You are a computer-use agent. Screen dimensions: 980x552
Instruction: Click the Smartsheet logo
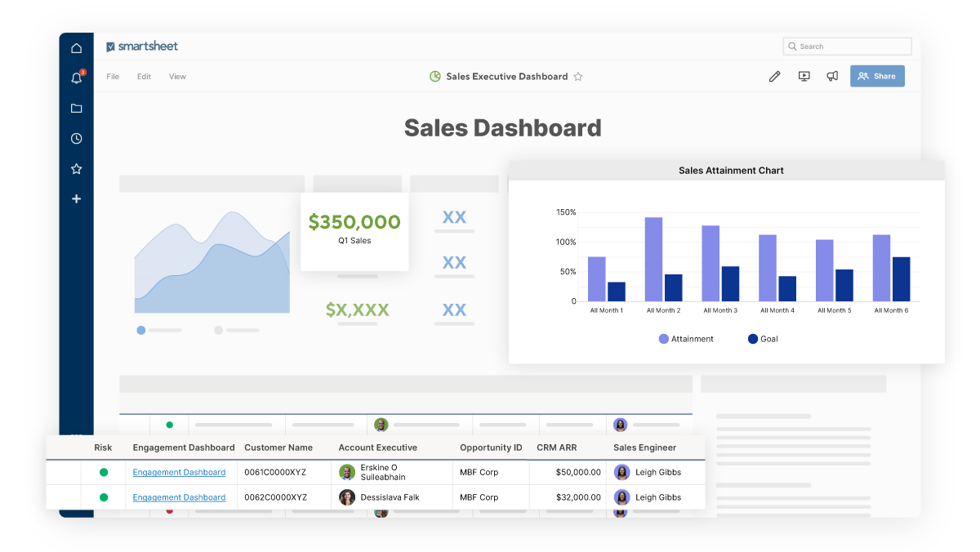(x=141, y=46)
